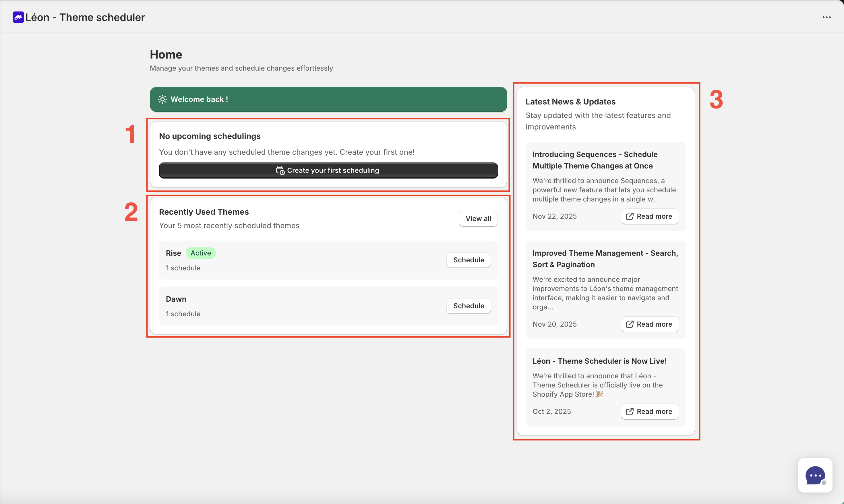Image resolution: width=844 pixels, height=504 pixels.
Task: Click View all recently used themes
Action: click(478, 219)
